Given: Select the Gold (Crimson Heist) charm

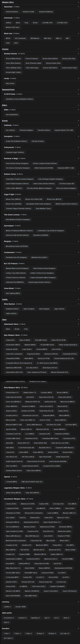Looking at the screenshot, I should point(69,68).
